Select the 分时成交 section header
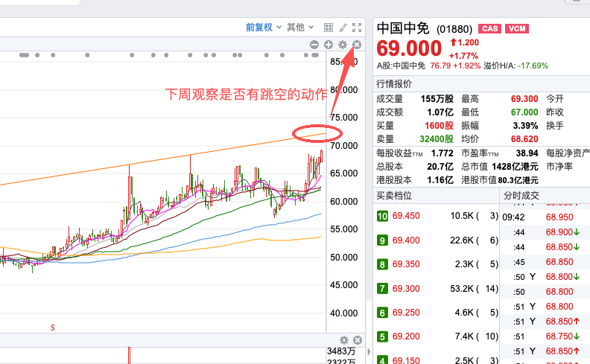 tap(521, 196)
